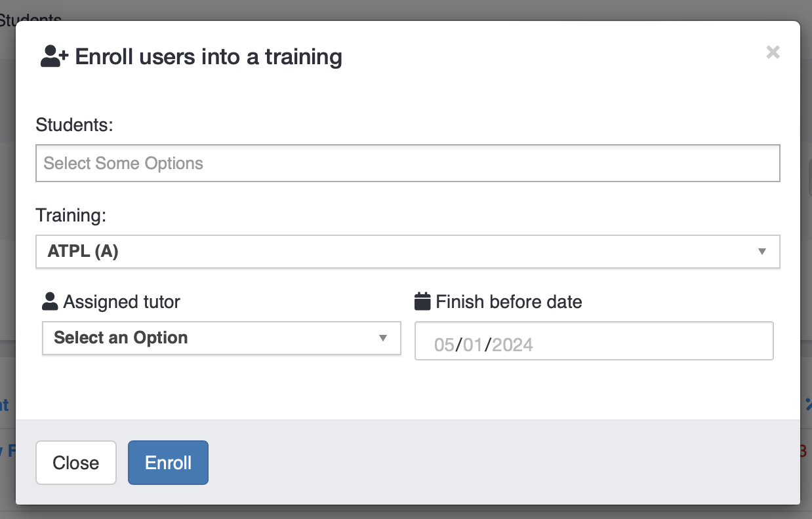The width and height of the screenshot is (812, 519).
Task: Select the month segment 05 in date field
Action: coord(444,345)
